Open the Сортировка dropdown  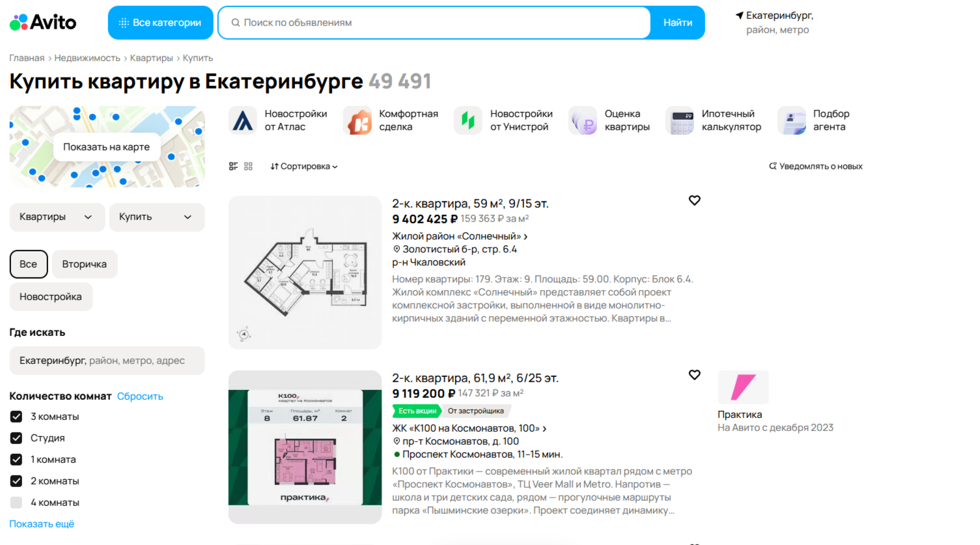click(x=304, y=167)
